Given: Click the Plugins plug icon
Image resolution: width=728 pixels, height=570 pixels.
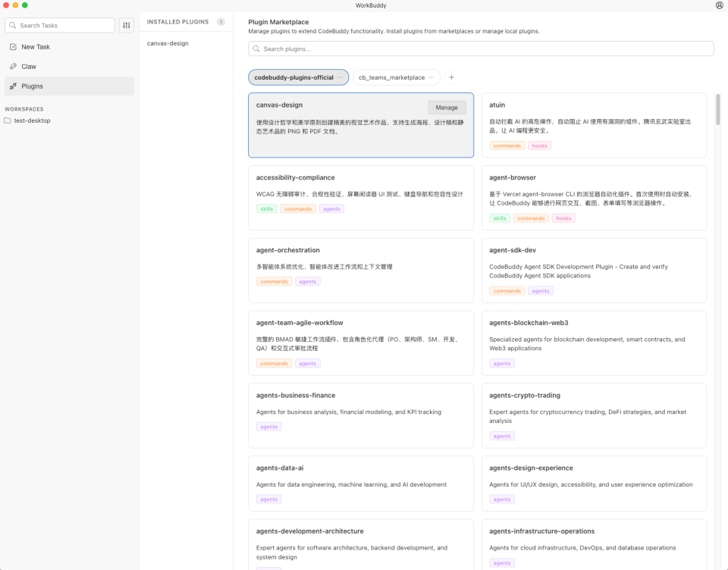Looking at the screenshot, I should point(13,86).
